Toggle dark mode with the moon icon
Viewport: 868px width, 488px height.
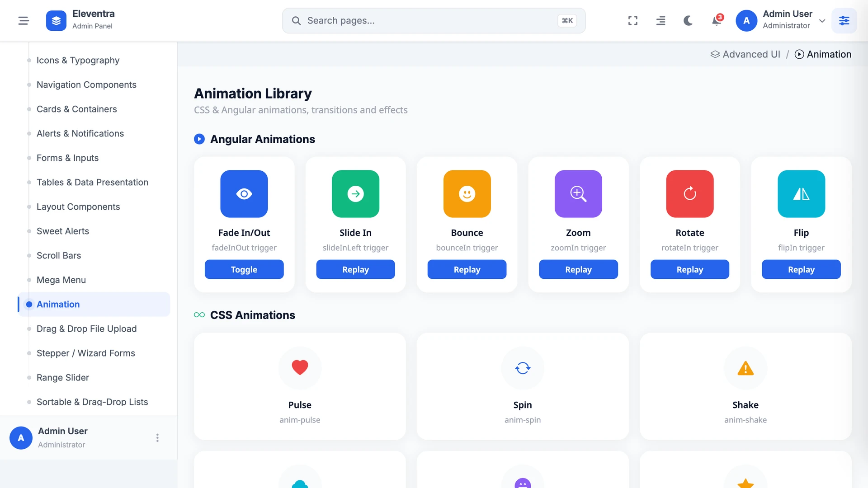688,20
